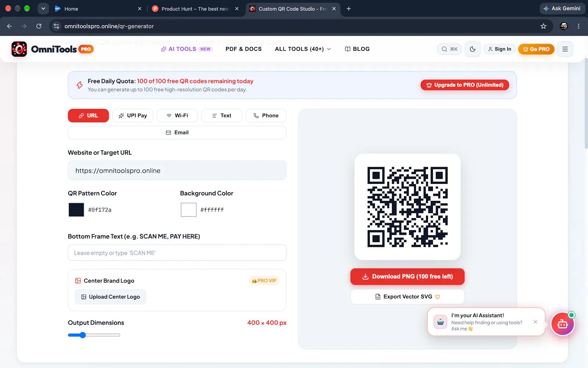Open the browser profile avatar
This screenshot has width=588, height=368.
(x=564, y=26)
